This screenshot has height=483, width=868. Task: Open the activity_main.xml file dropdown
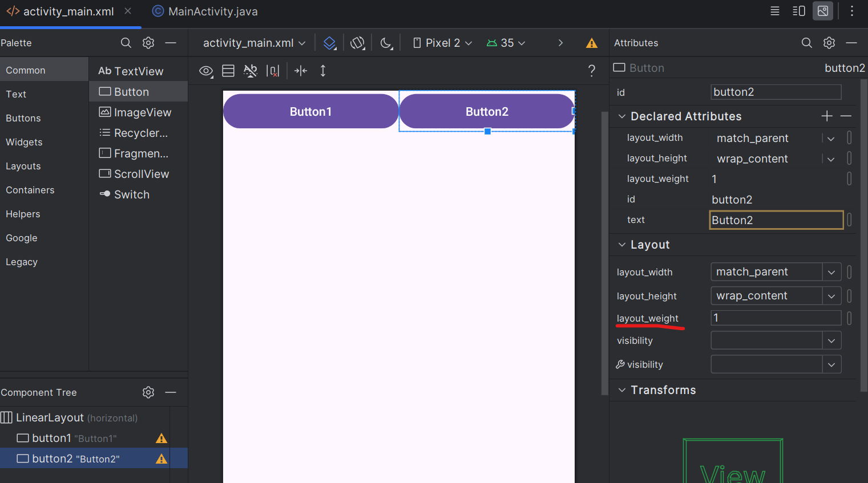[x=254, y=43]
